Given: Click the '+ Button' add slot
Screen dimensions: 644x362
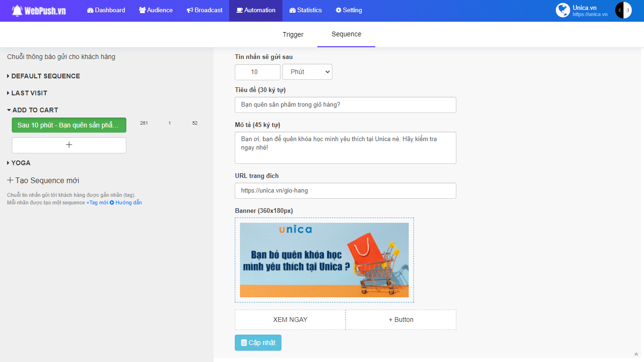Looking at the screenshot, I should tap(401, 320).
